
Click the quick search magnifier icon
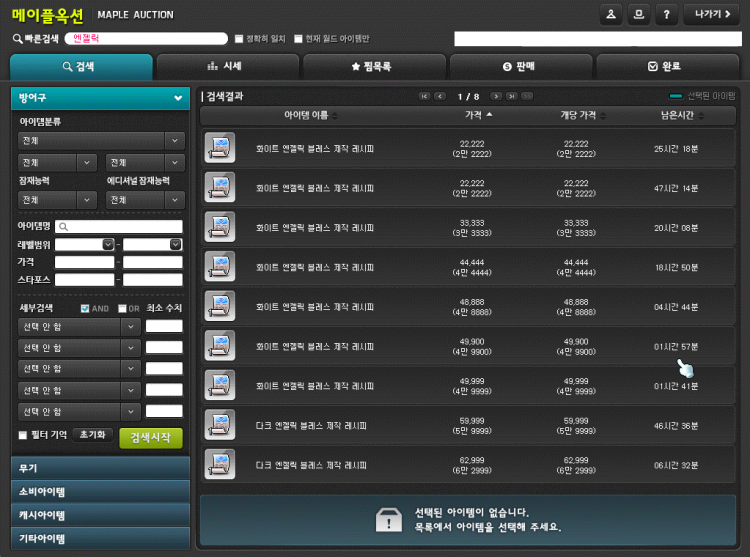tap(17, 39)
